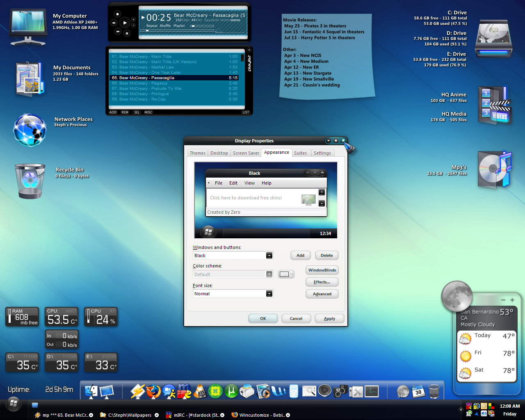
Task: Open the Font size dropdown
Action: pyautogui.click(x=269, y=294)
